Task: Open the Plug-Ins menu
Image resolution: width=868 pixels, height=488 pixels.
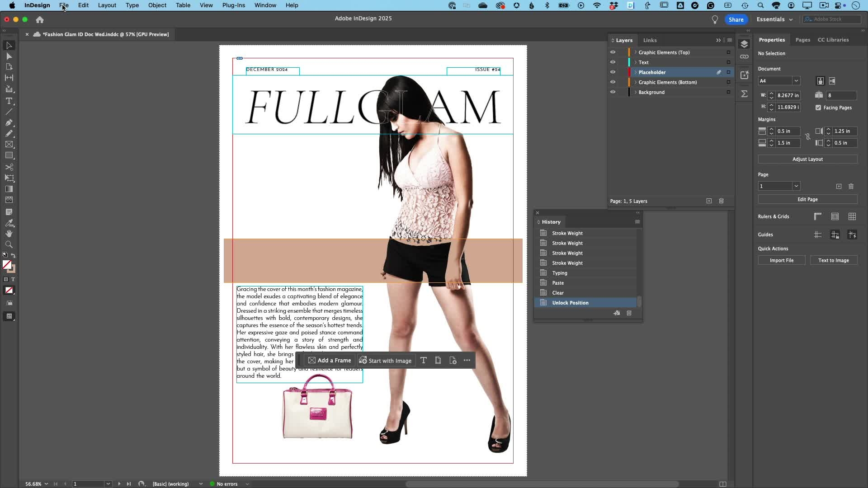Action: [234, 5]
